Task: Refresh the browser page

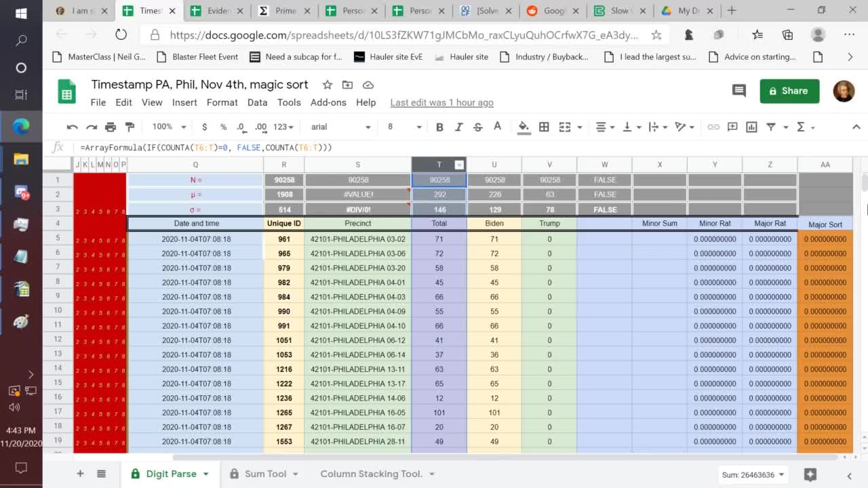Action: point(121,35)
